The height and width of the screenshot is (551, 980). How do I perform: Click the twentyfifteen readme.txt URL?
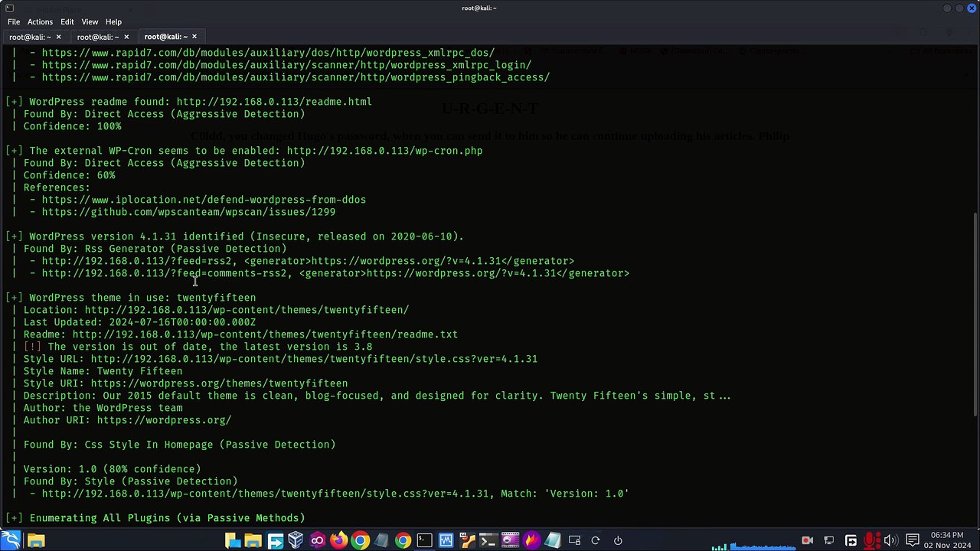(x=265, y=334)
